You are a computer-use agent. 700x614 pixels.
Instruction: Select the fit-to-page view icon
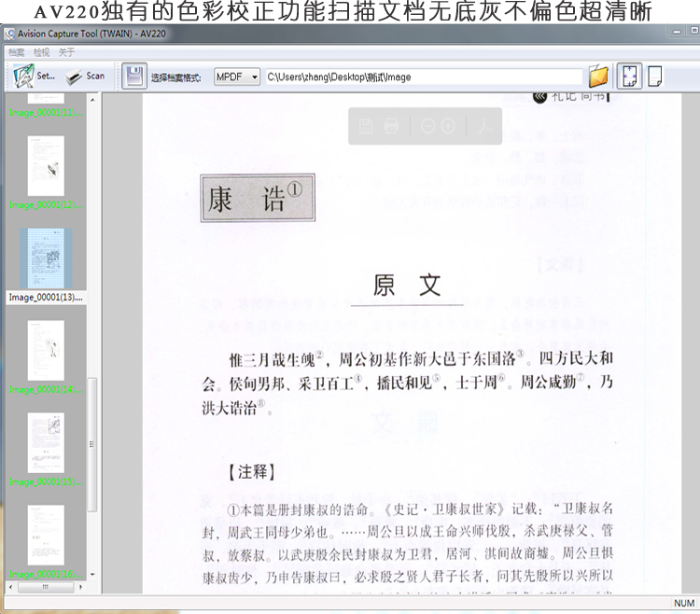(629, 77)
